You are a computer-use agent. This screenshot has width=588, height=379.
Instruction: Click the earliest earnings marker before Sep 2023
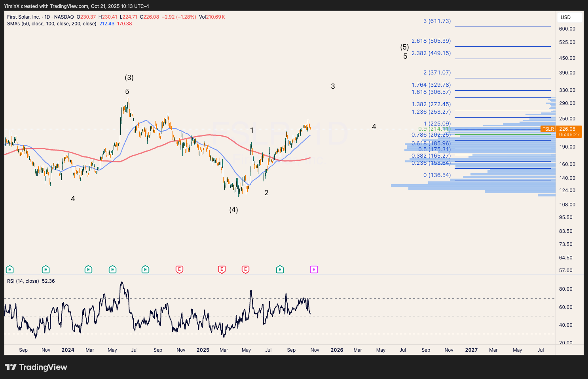pos(10,270)
